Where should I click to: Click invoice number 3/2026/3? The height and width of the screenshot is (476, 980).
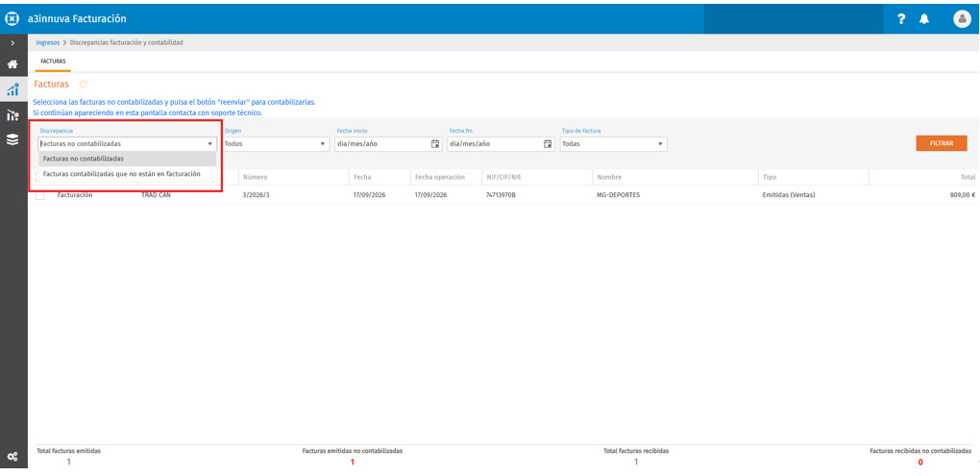click(256, 195)
